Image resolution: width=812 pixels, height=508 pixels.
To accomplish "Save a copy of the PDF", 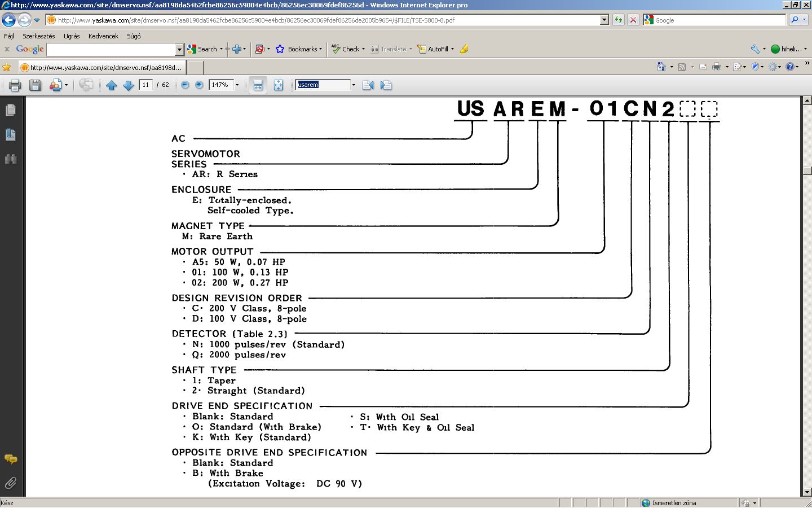I will tap(35, 85).
